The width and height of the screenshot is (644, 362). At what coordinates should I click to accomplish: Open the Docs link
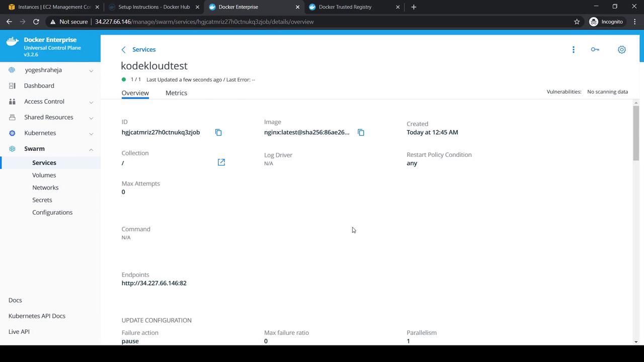(x=15, y=300)
